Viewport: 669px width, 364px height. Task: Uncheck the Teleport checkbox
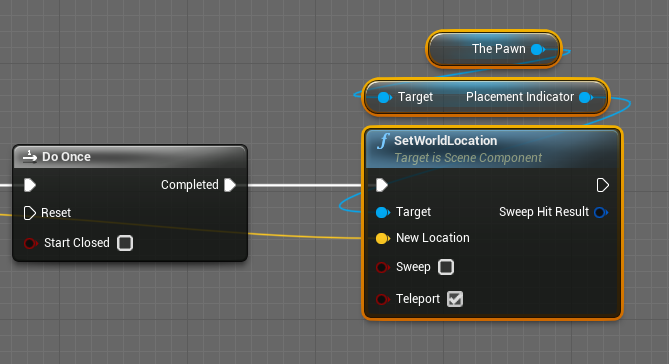pos(455,299)
